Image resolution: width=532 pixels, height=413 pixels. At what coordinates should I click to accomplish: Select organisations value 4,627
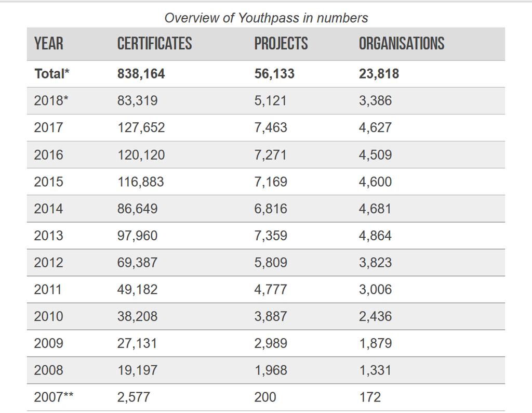[x=375, y=127]
